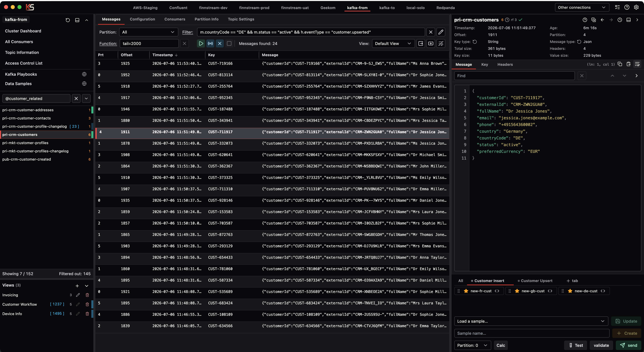The width and height of the screenshot is (644, 352).
Task: Delete the Device Info view
Action: [87, 314]
